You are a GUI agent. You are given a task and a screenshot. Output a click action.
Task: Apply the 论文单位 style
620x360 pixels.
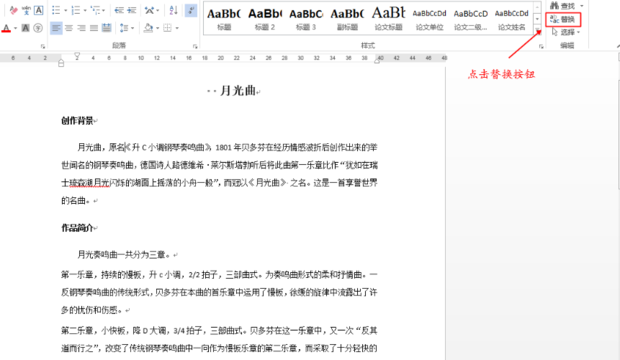pyautogui.click(x=429, y=18)
